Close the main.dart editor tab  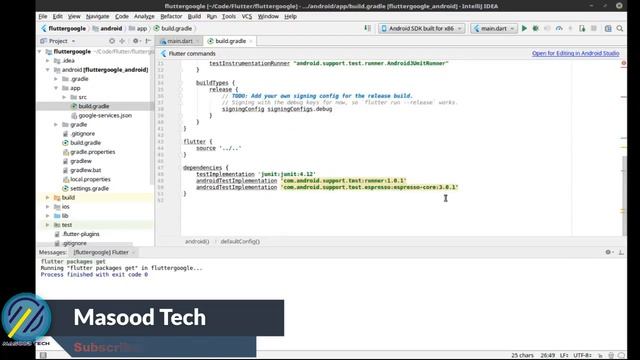pyautogui.click(x=198, y=41)
